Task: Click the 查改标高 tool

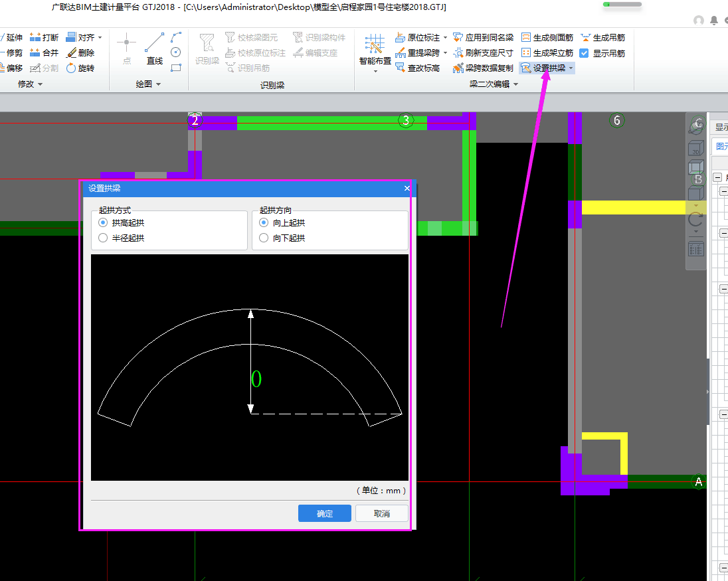Action: click(417, 68)
